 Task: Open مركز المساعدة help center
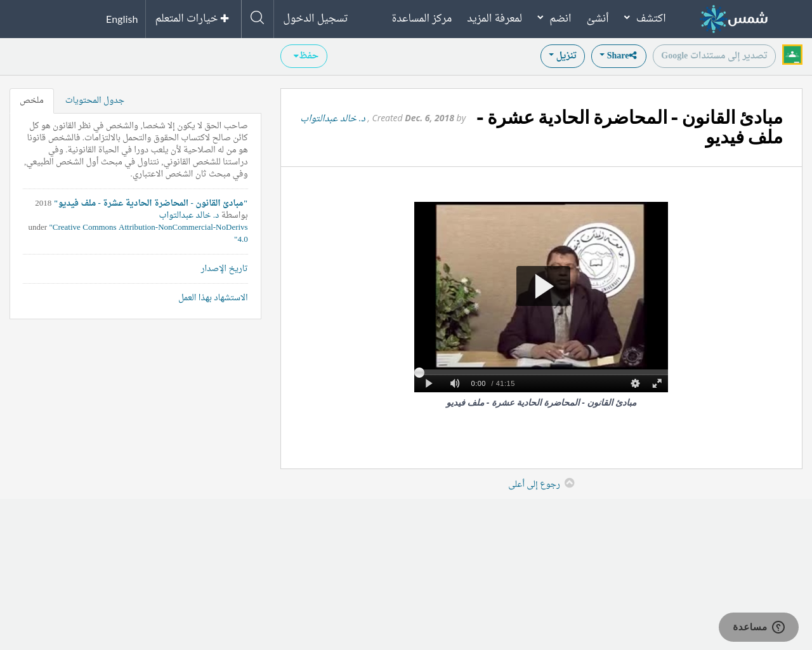pyautogui.click(x=422, y=18)
